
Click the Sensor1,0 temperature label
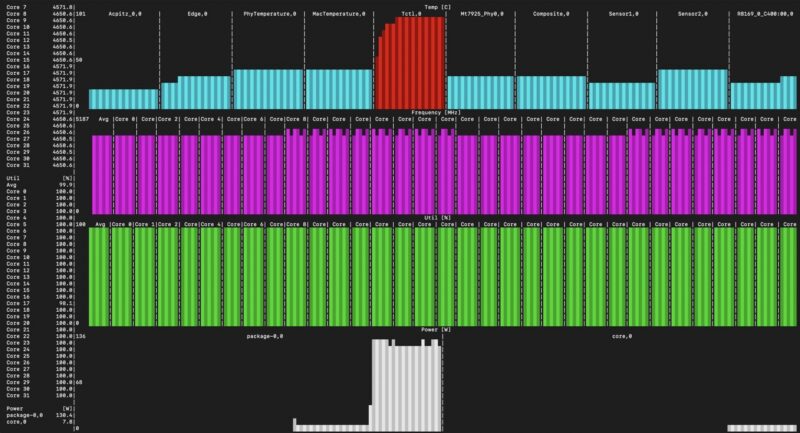[x=623, y=14]
